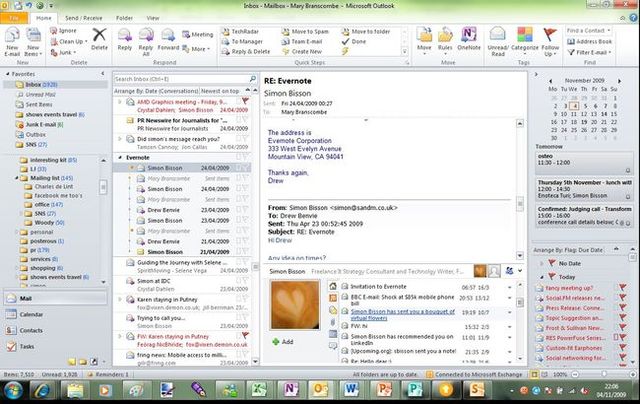The width and height of the screenshot is (640, 404).
Task: Open Microsoft Word from taskbar
Action: 351,390
